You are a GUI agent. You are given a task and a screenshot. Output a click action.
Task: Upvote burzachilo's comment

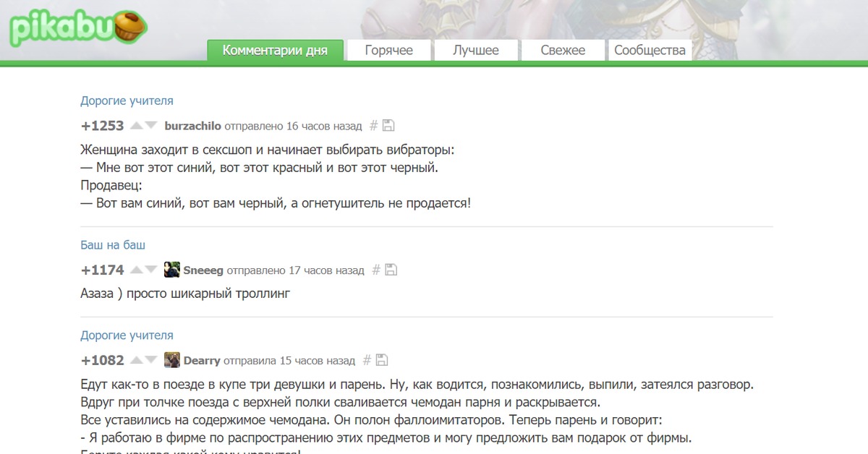coord(136,126)
